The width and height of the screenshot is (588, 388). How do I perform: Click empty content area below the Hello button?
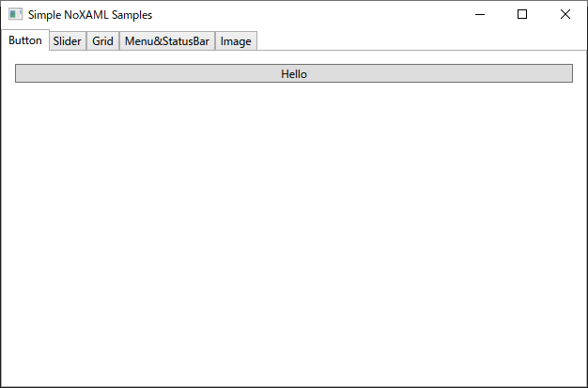[294, 233]
